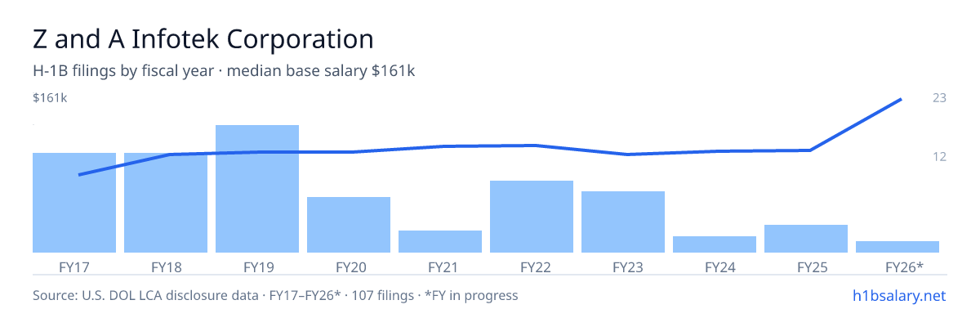Select the FY22 filings bar
980x327 pixels.
(532, 217)
